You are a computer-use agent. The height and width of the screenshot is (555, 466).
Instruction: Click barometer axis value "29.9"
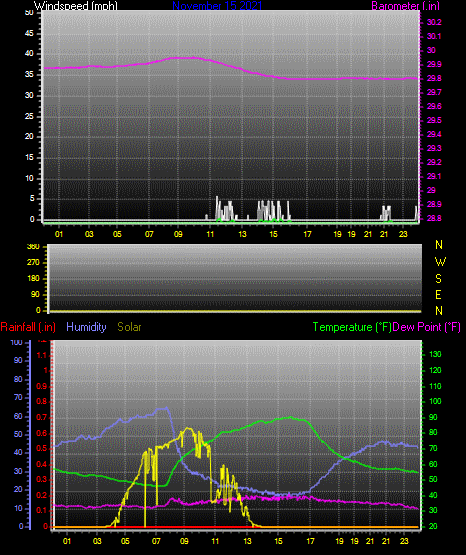point(434,64)
